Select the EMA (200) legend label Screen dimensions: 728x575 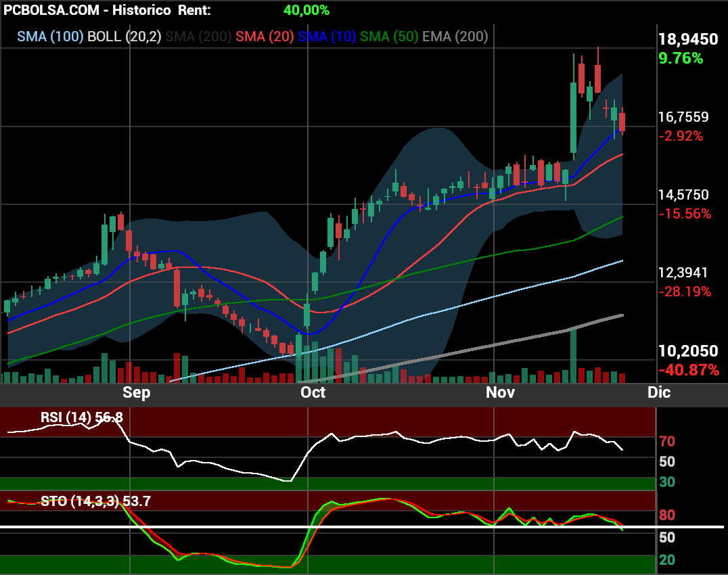coord(455,37)
